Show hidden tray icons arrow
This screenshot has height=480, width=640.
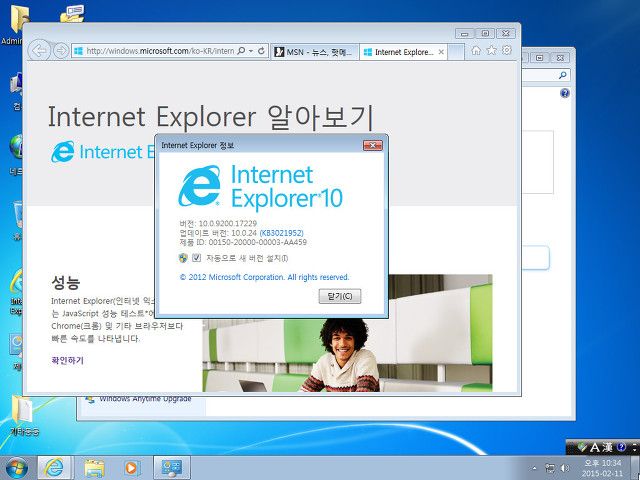pos(534,468)
